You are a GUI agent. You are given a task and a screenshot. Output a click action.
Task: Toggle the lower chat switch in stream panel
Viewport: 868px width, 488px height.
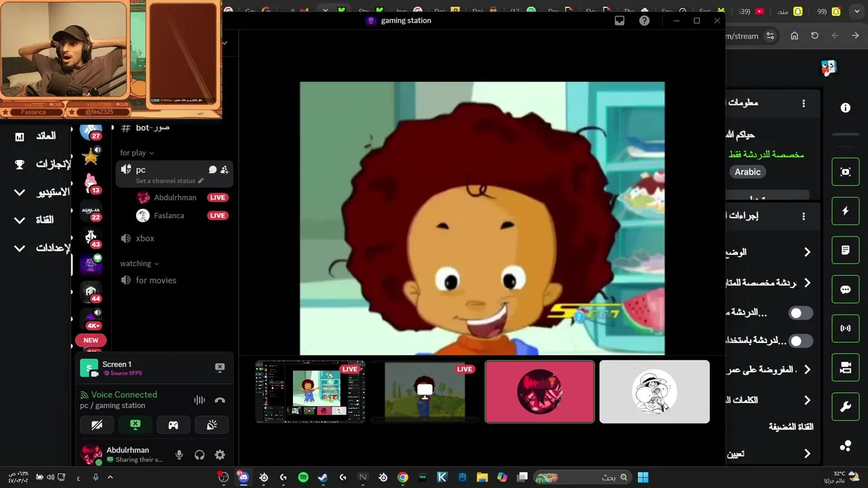point(801,341)
